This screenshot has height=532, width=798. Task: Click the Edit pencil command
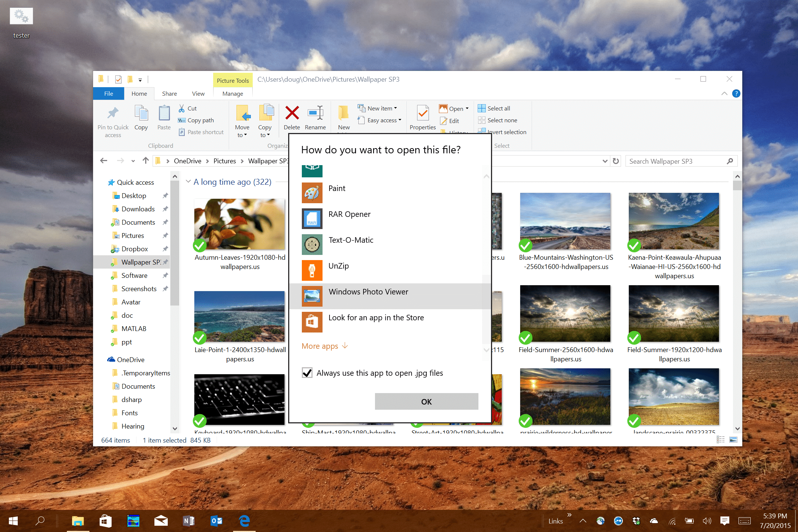point(450,121)
